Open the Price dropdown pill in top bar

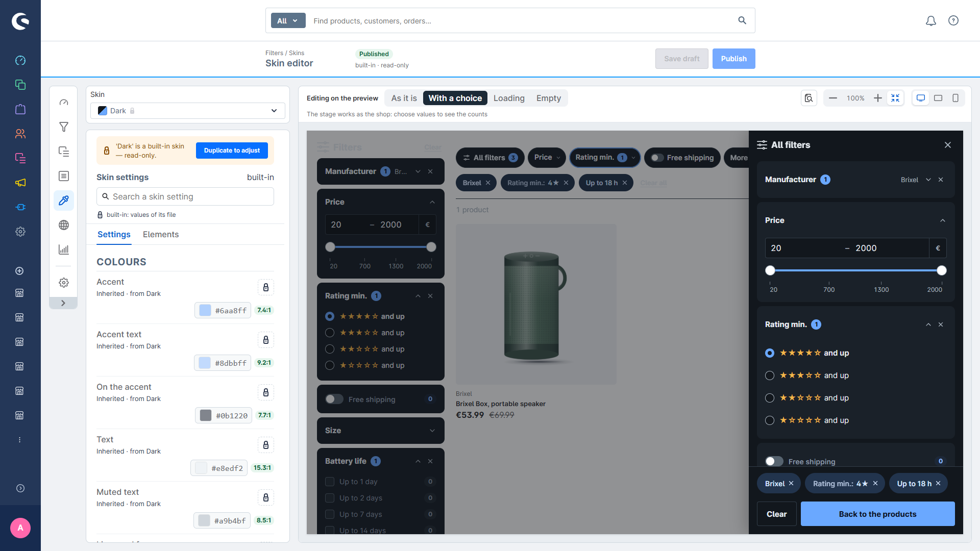pos(547,158)
